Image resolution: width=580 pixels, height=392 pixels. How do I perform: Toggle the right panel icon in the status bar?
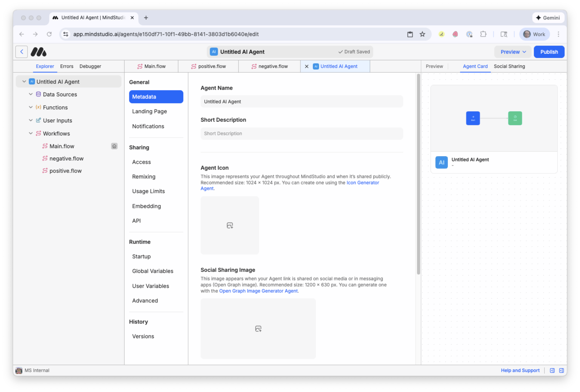point(562,370)
